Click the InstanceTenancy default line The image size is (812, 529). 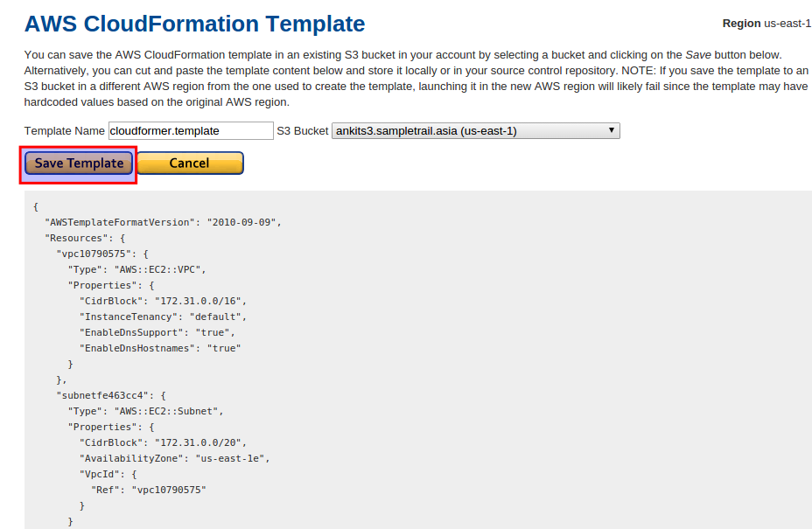click(163, 317)
